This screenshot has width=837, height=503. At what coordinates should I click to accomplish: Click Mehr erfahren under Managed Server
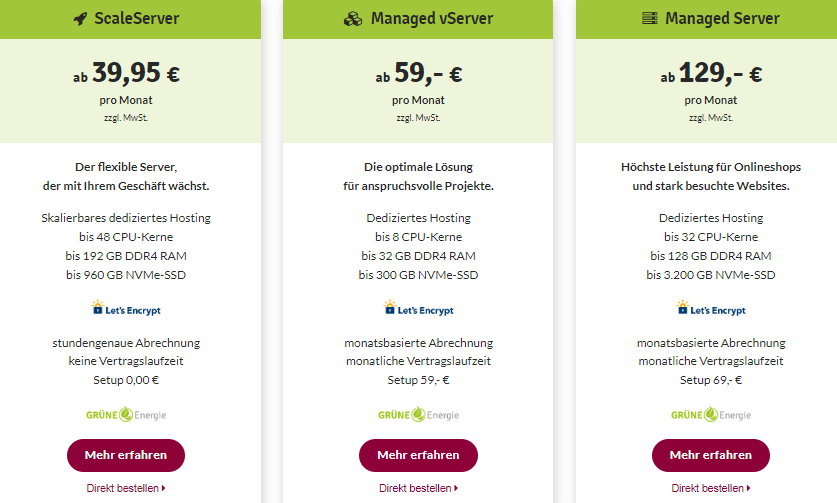pos(711,455)
